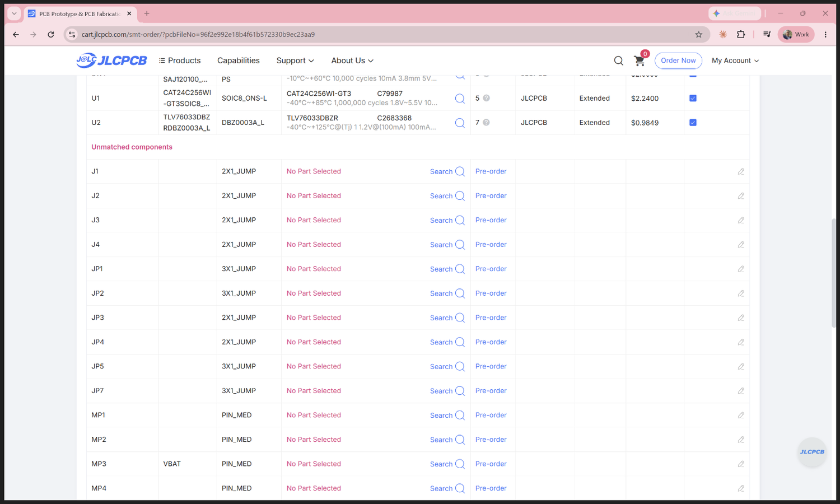Click Pre-order link for JP1

tap(491, 269)
